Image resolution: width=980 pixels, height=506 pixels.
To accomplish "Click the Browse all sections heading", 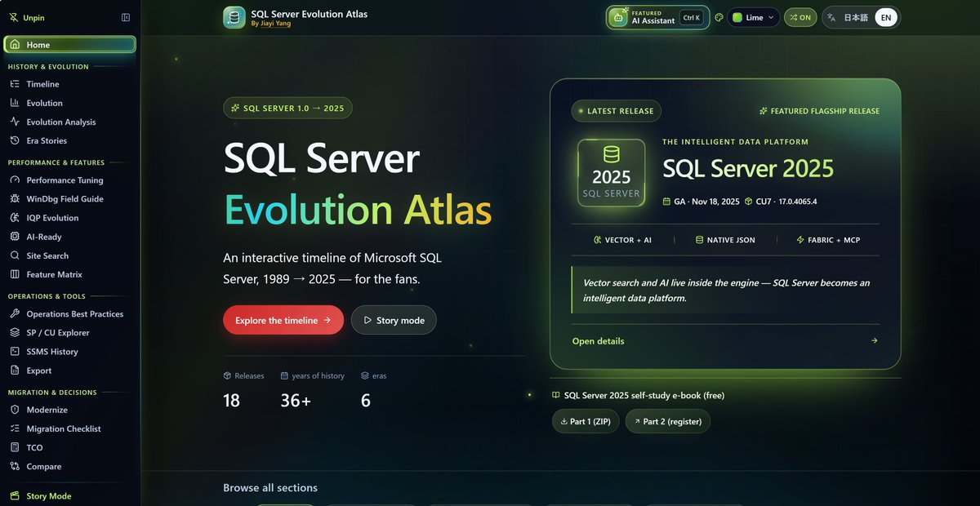I will pyautogui.click(x=270, y=488).
